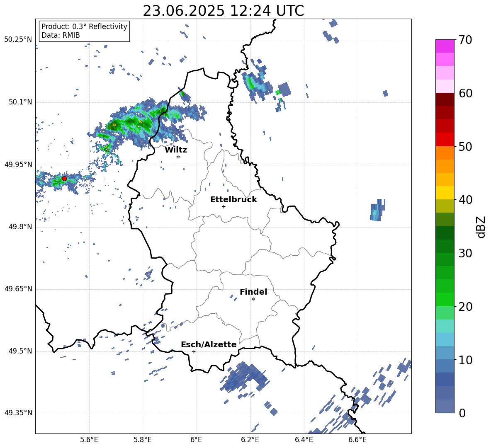Click the 30 tick label on colorbar

coord(465,253)
